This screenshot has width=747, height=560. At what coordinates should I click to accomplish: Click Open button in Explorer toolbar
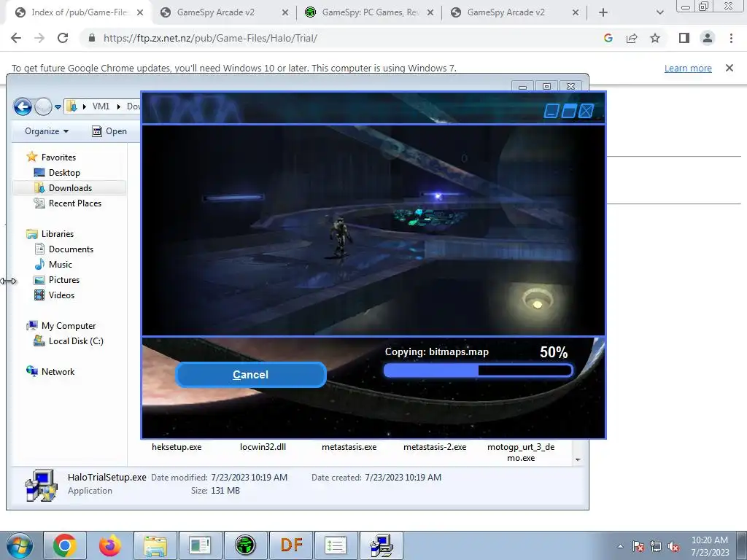click(x=109, y=131)
